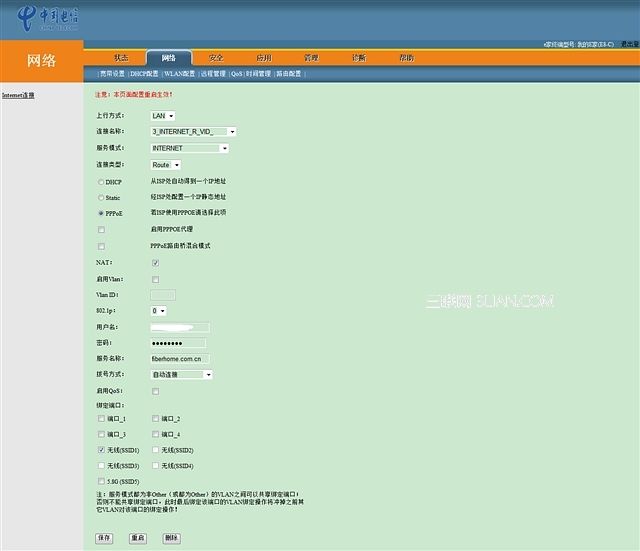640x551 pixels.
Task: Select the 网络 (Network) tab
Action: point(169,58)
